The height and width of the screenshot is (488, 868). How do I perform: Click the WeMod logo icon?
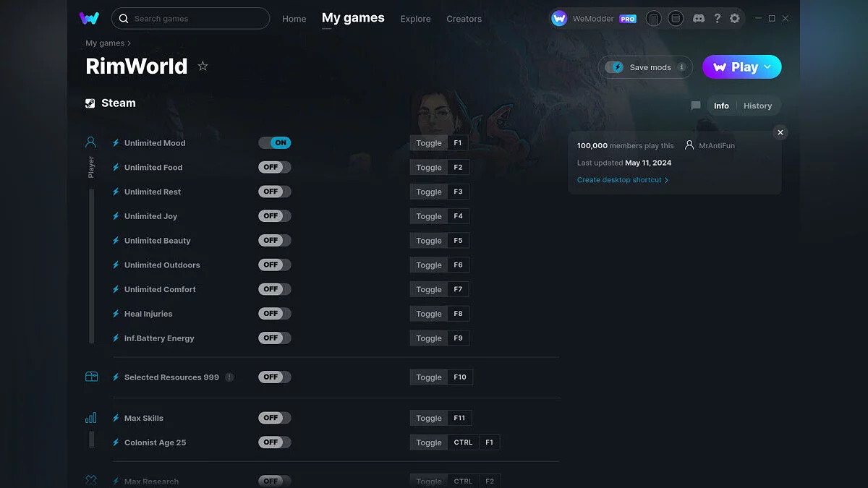click(x=90, y=18)
